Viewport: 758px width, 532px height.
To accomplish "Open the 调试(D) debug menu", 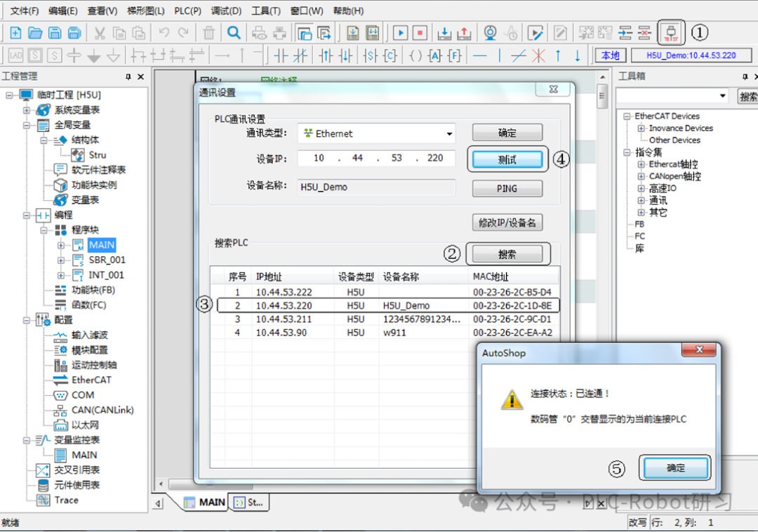I will 226,11.
